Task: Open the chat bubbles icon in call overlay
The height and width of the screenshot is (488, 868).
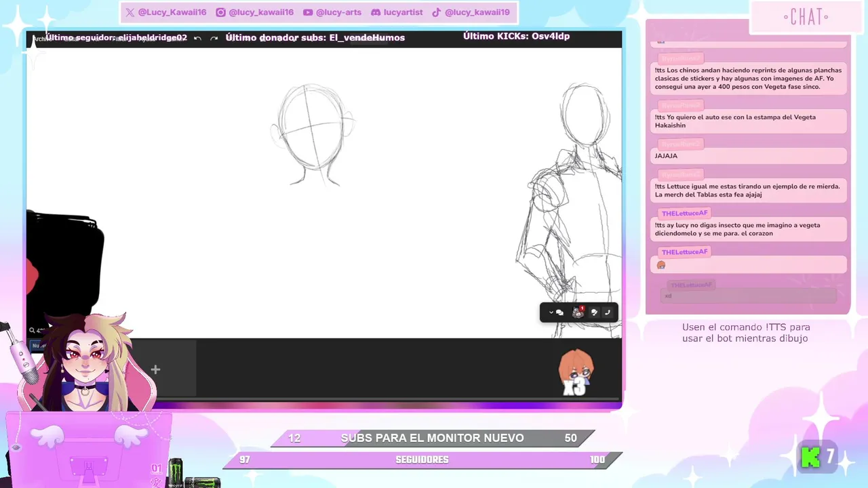Action: (560, 312)
